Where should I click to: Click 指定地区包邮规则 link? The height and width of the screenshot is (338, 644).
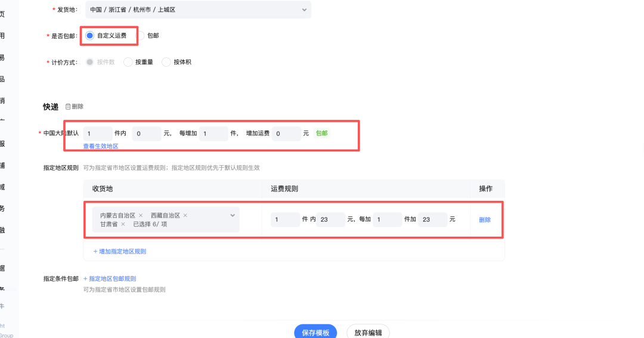coord(110,278)
